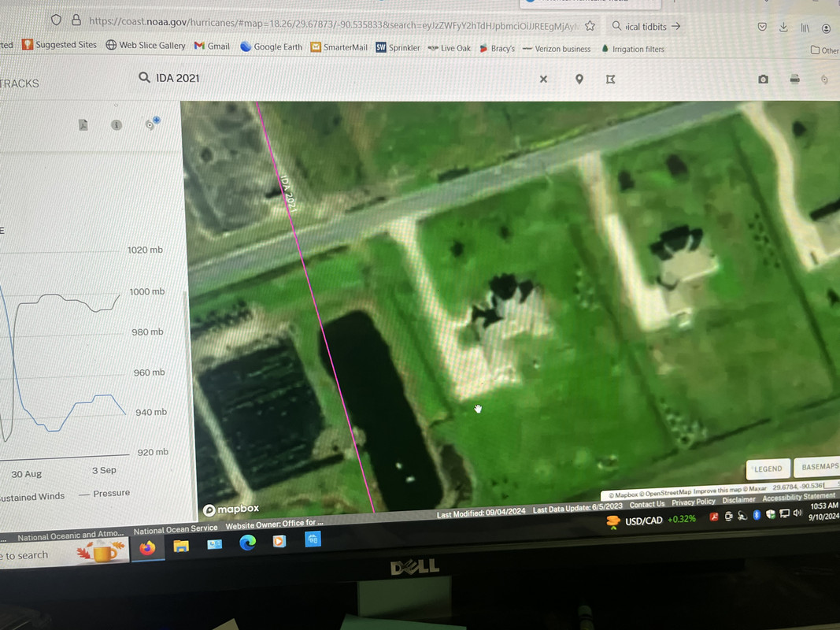The image size is (840, 630).
Task: Click the Bluetooth icon in system tray
Action: 757,515
